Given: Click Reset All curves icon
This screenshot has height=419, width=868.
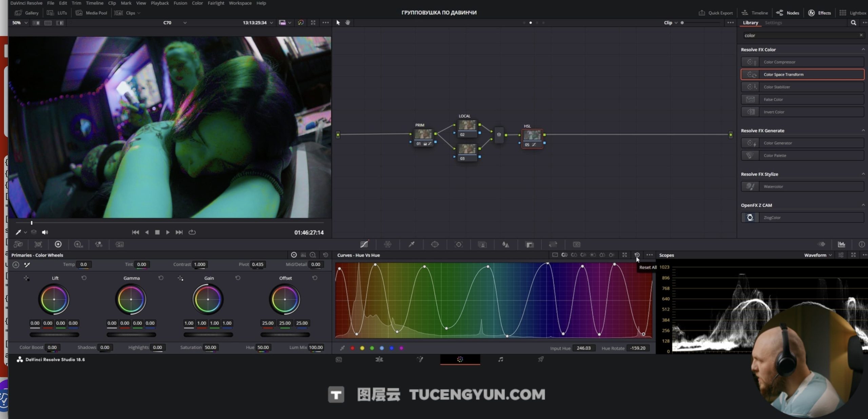Looking at the screenshot, I should click(637, 255).
